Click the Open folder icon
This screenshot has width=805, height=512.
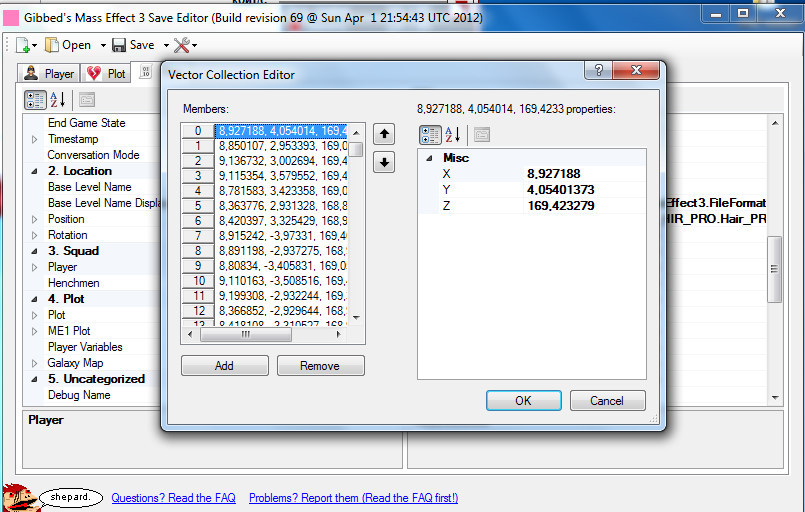pyautogui.click(x=51, y=45)
